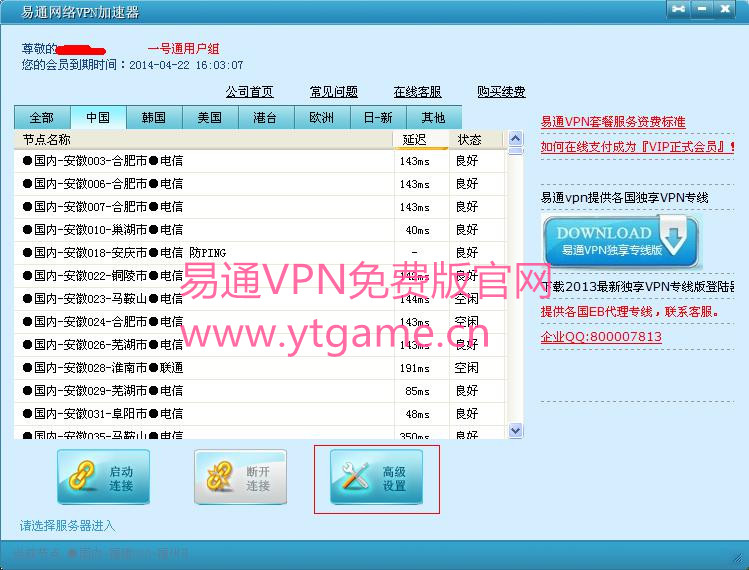Select node 国内-安徽018-安庆市 电信 防PING
This screenshot has width=749, height=570.
coord(259,253)
